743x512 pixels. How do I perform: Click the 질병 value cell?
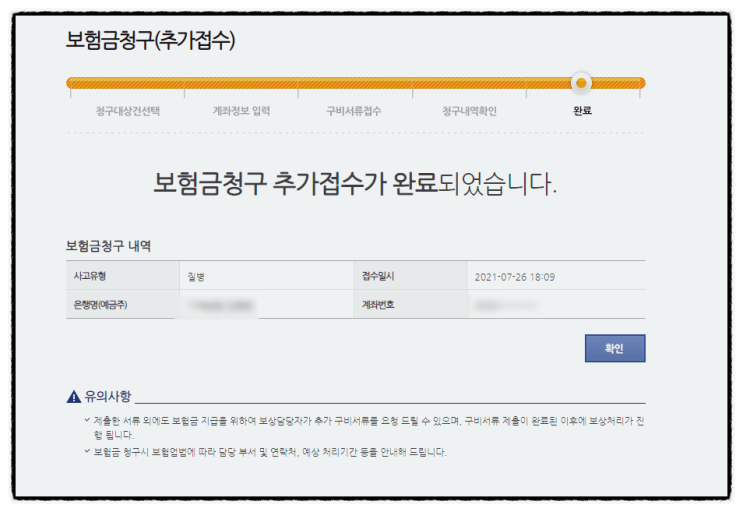(x=267, y=276)
